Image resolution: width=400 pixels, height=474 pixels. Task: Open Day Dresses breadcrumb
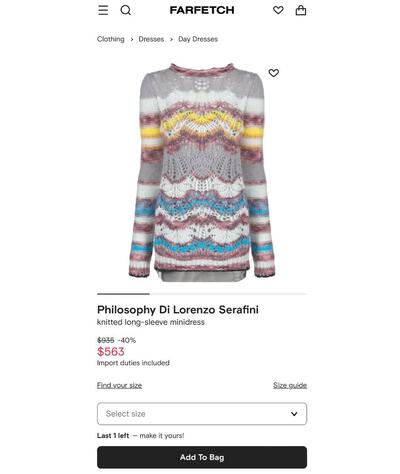click(198, 39)
